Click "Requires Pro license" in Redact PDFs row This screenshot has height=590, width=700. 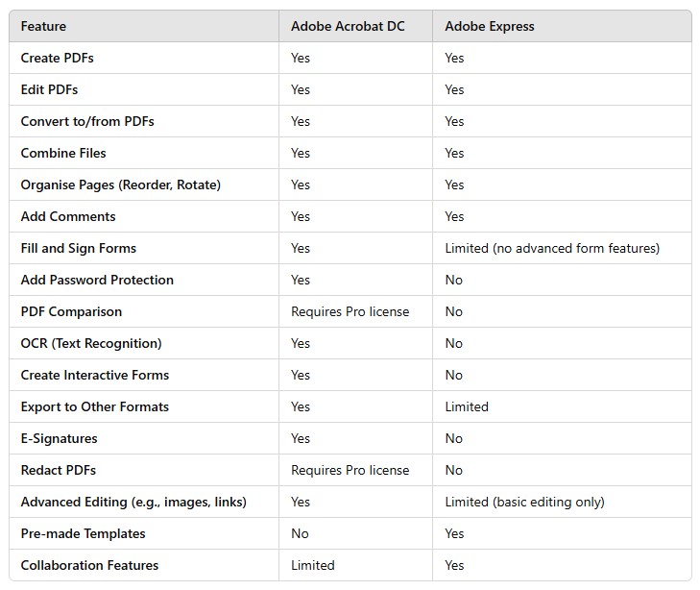(350, 470)
